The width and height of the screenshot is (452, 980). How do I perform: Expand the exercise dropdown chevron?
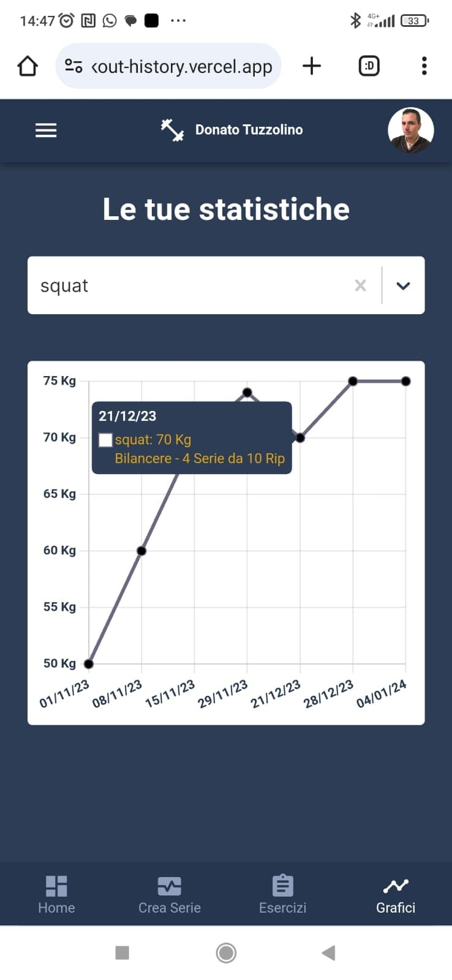click(403, 285)
